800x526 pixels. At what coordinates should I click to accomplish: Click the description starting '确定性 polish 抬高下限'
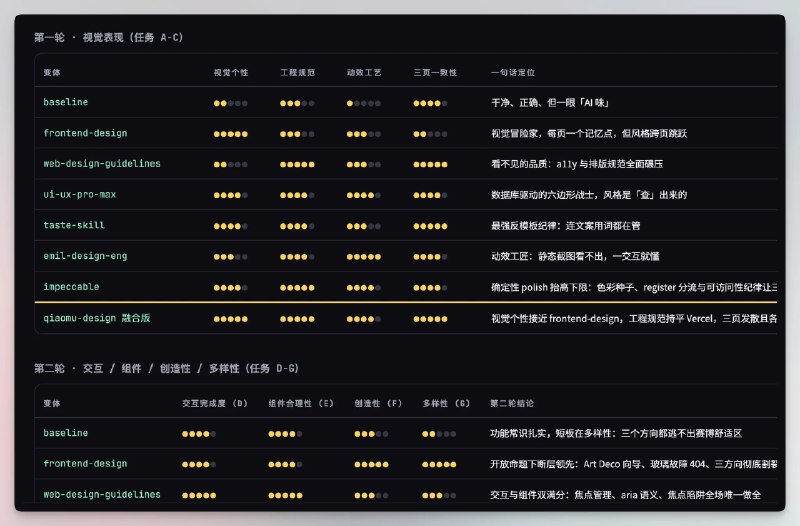634,287
